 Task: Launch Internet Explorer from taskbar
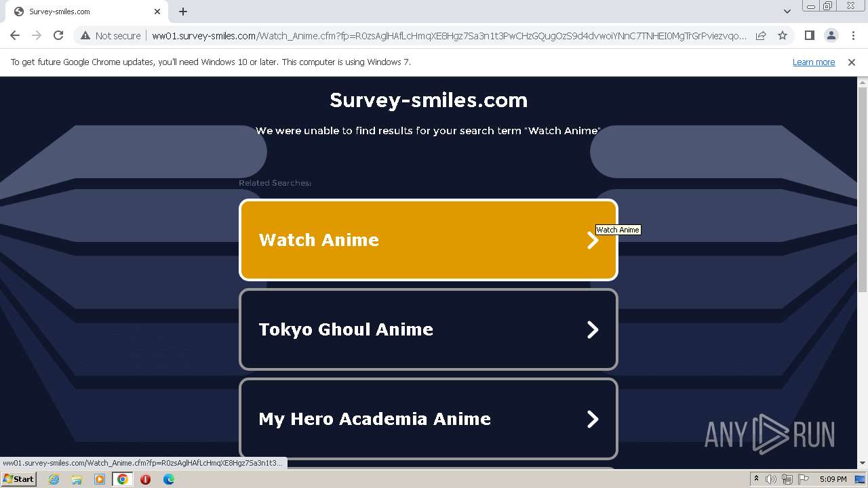point(54,479)
